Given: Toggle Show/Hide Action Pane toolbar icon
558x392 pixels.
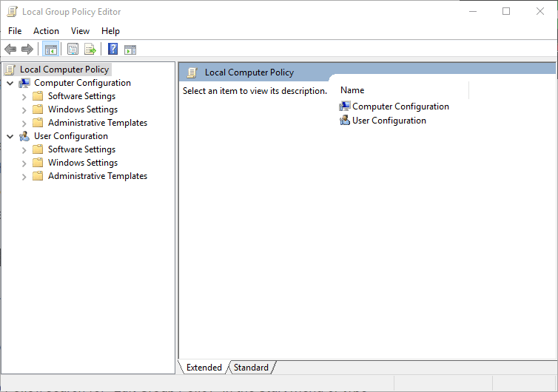Looking at the screenshot, I should coord(130,50).
